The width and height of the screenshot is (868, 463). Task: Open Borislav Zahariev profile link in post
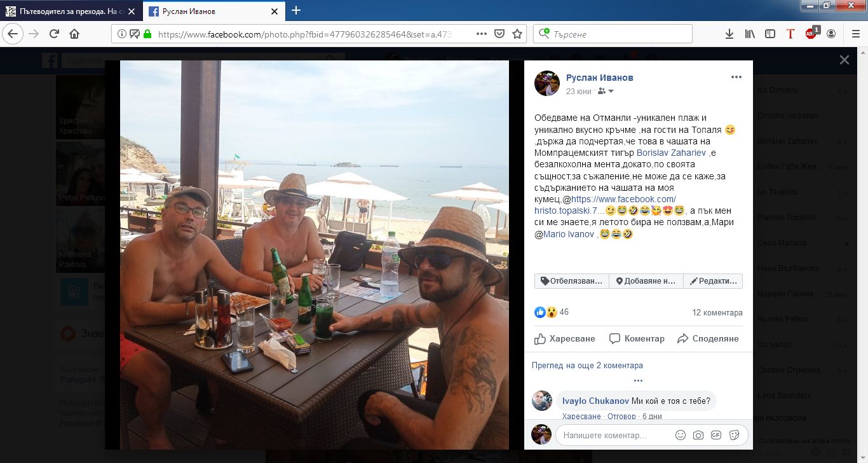pos(671,153)
